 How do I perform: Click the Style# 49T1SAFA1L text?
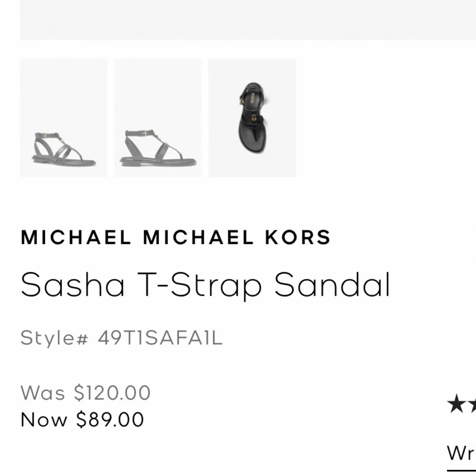pos(121,338)
